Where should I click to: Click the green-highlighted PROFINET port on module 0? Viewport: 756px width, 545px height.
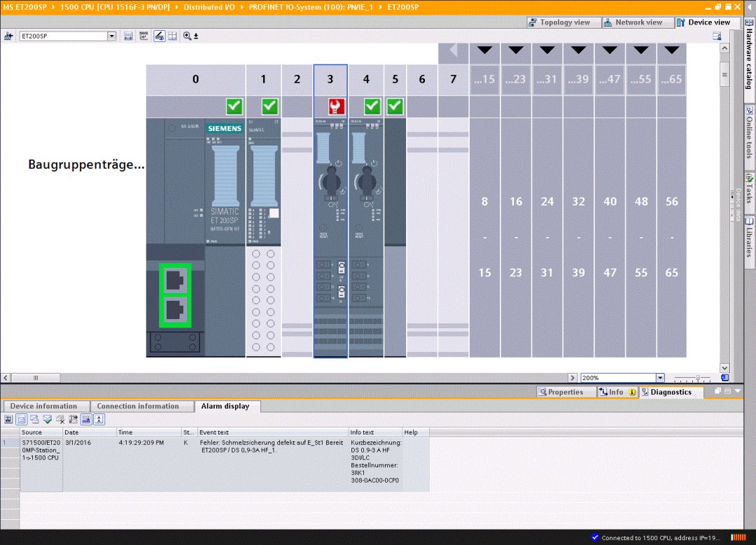[x=175, y=295]
